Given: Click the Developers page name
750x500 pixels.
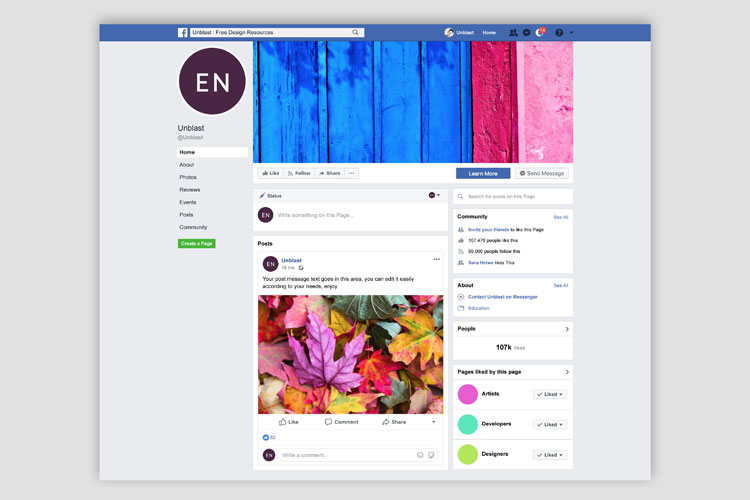Looking at the screenshot, I should 496,424.
